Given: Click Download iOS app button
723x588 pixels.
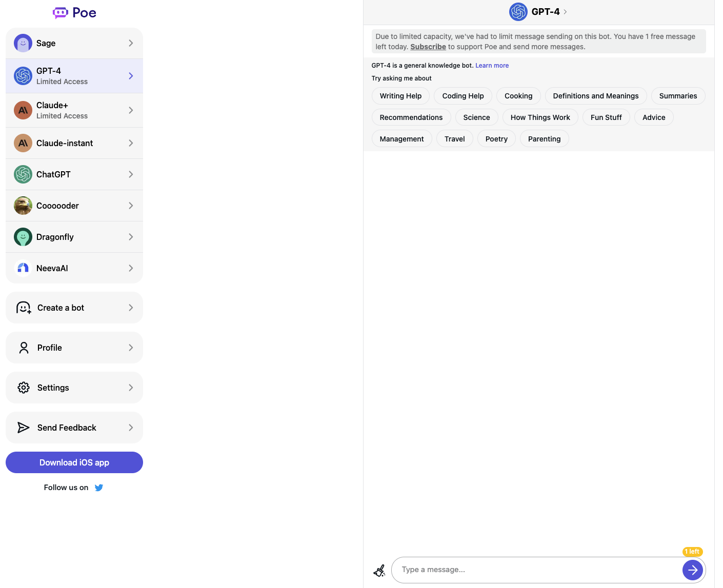Looking at the screenshot, I should [74, 462].
